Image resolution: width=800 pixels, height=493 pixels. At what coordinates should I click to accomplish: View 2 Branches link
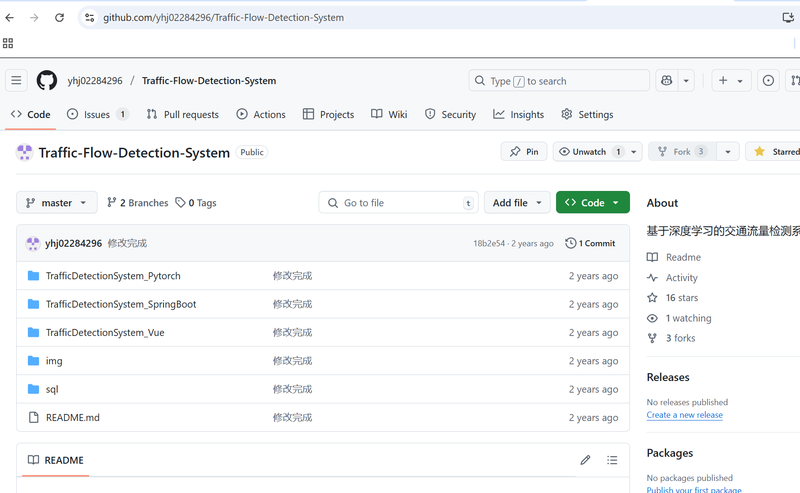coord(138,203)
